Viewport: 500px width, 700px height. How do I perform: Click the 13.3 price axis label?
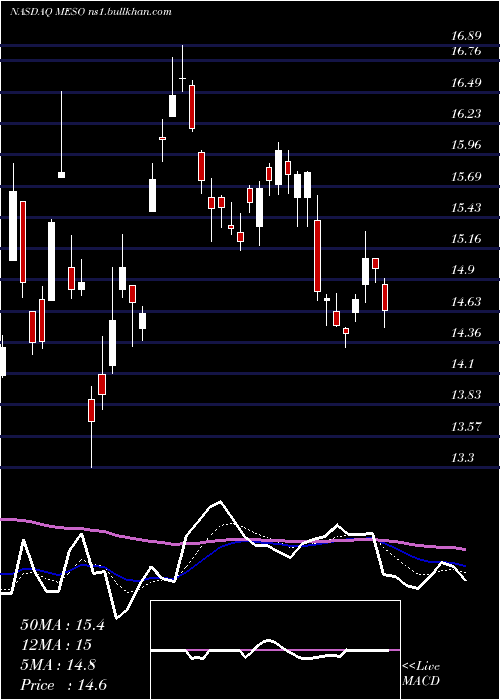463,458
